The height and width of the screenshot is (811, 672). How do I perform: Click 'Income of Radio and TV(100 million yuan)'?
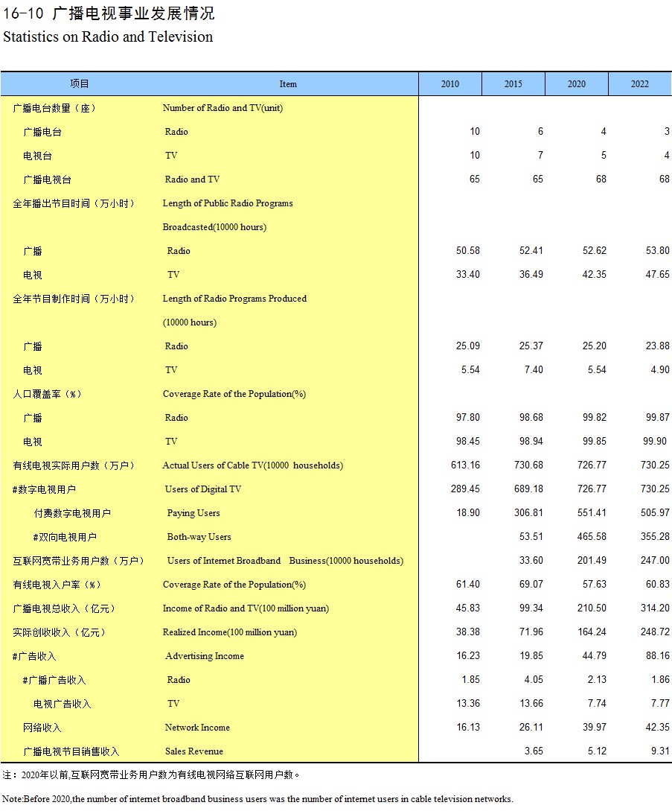click(x=246, y=608)
